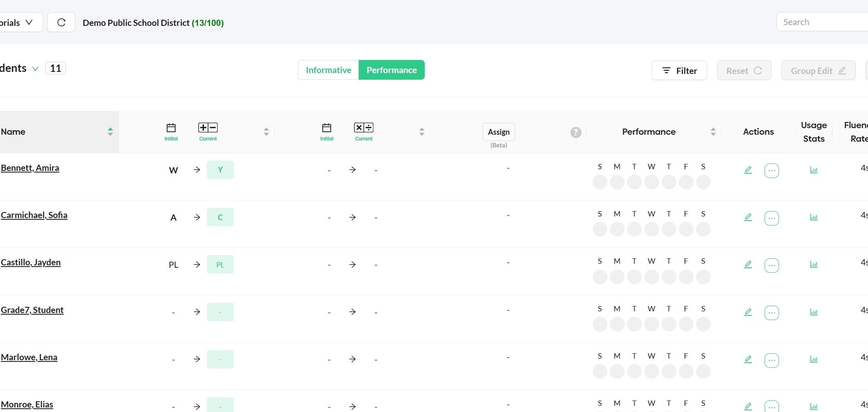Edit Grade7, Student with the pencil icon

[748, 312]
